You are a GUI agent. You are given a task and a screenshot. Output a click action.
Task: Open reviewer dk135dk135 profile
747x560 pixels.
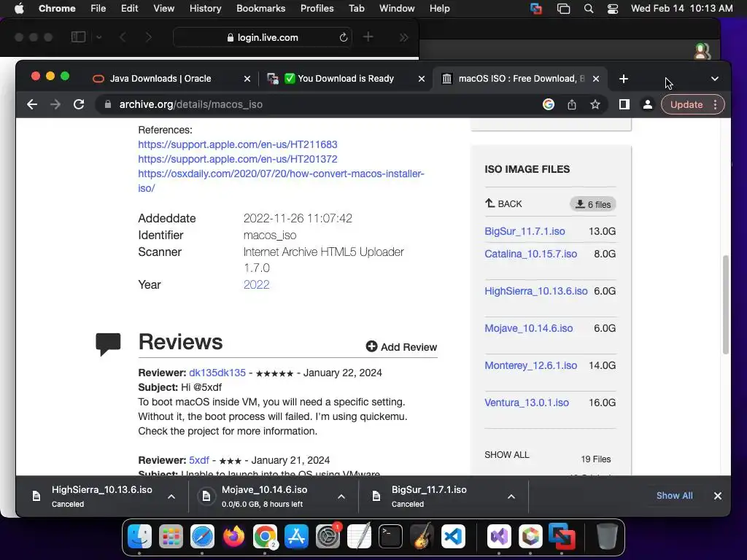(217, 373)
